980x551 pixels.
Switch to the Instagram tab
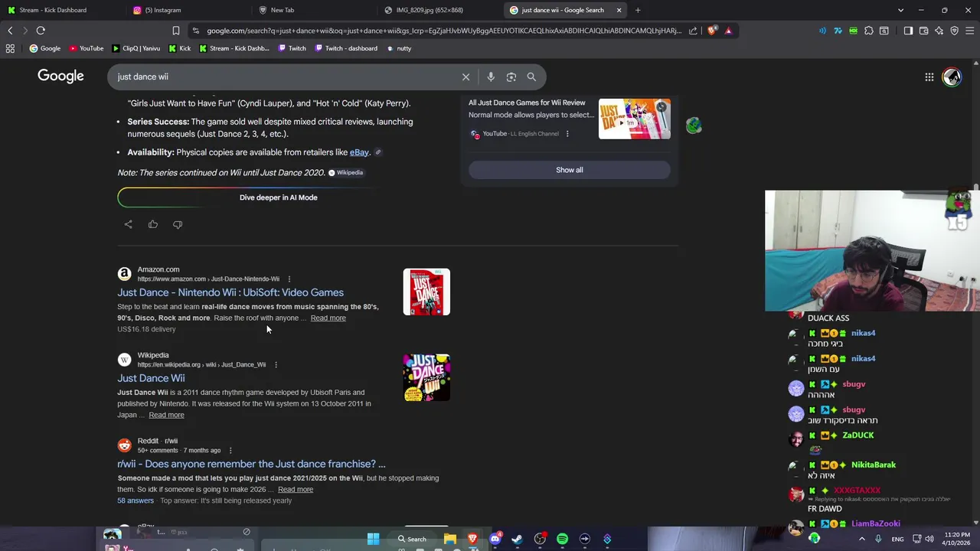(187, 10)
